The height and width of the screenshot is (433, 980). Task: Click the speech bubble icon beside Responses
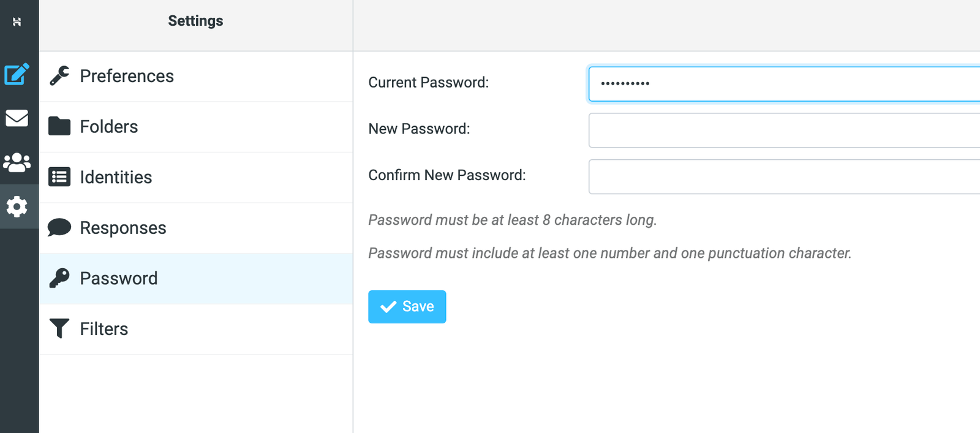[59, 227]
